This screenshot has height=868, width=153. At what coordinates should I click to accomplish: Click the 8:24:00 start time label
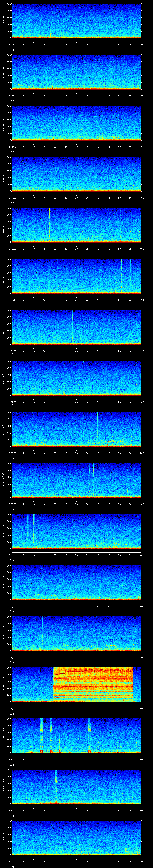coord(12,555)
